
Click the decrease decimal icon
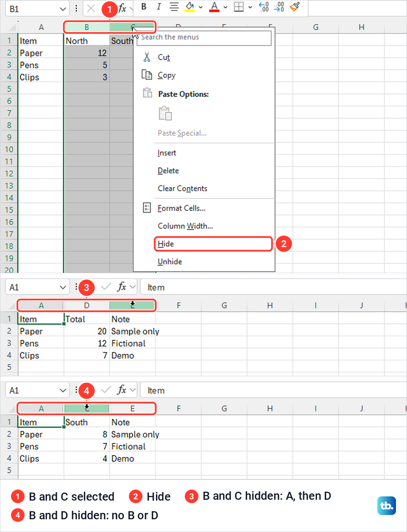[x=279, y=7]
